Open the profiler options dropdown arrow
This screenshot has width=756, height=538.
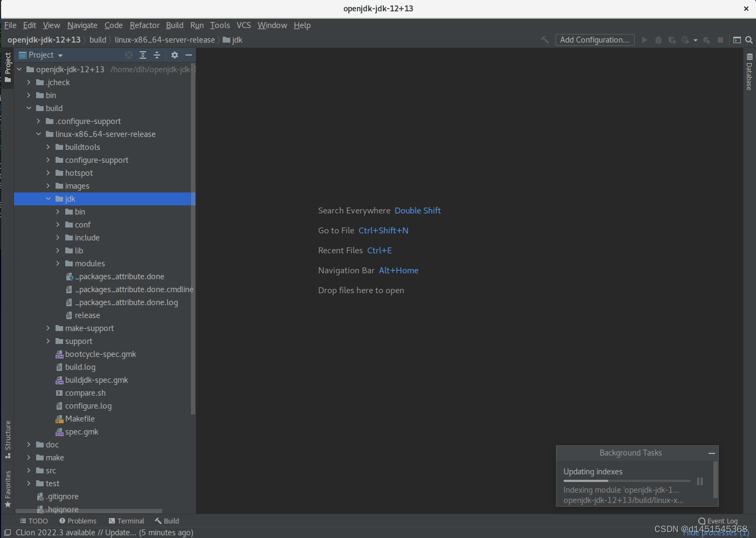pos(696,40)
